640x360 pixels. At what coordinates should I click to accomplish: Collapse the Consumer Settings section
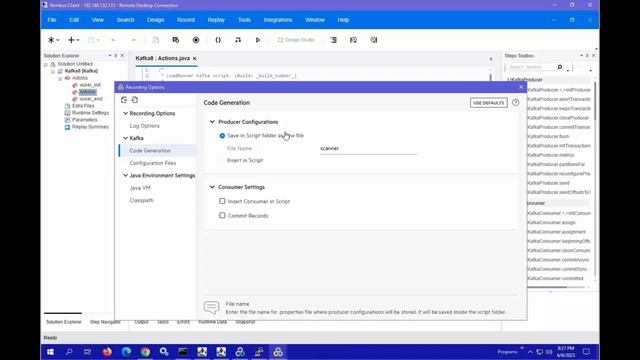tap(212, 187)
